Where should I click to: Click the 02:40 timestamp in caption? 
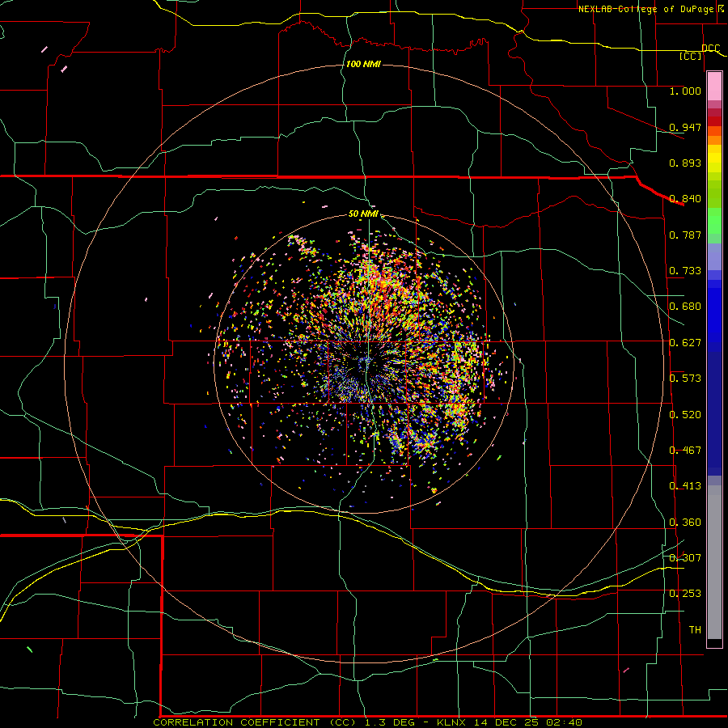point(563,722)
